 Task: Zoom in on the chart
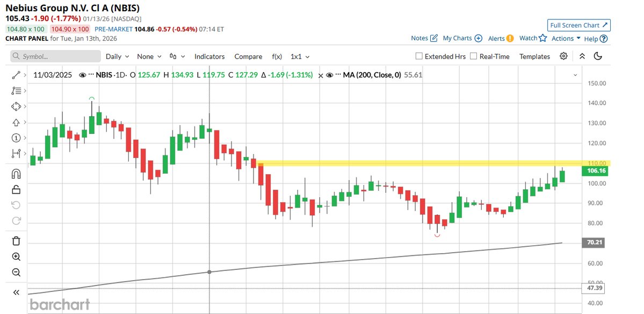[16, 256]
